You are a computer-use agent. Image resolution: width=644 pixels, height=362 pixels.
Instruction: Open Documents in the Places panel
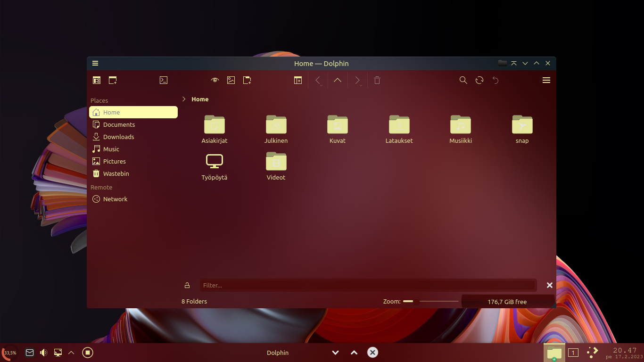pos(133,124)
